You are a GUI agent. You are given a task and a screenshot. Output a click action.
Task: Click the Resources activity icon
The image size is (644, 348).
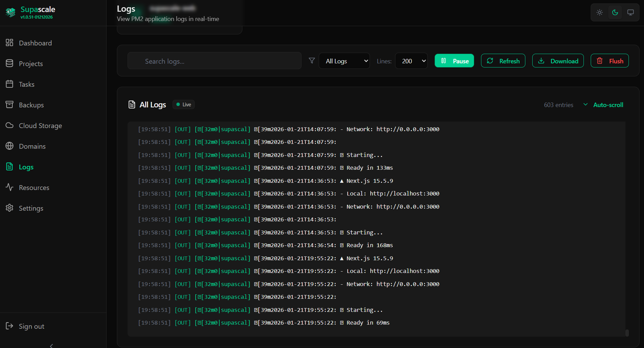(10, 187)
